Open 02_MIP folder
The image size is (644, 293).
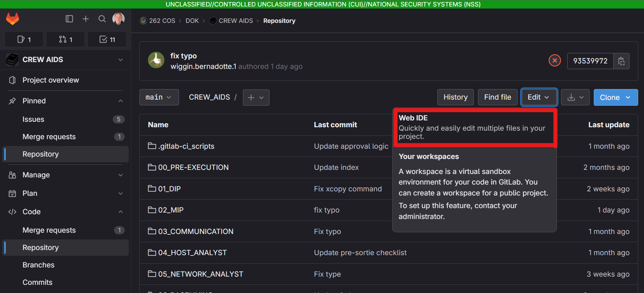coord(171,210)
